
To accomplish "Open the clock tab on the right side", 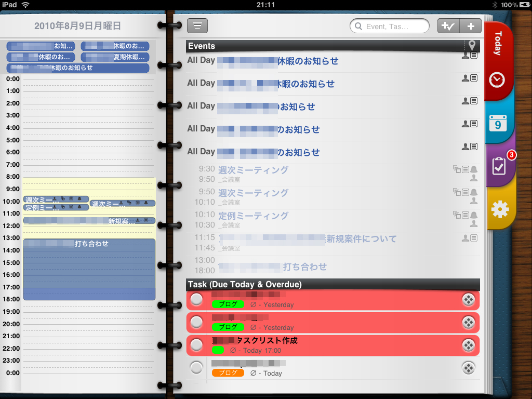I will click(x=497, y=79).
